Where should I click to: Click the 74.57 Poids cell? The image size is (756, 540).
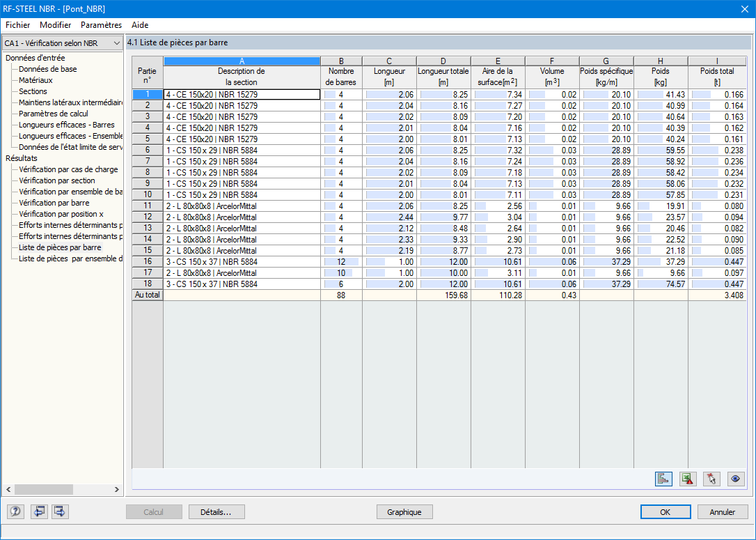661,284
